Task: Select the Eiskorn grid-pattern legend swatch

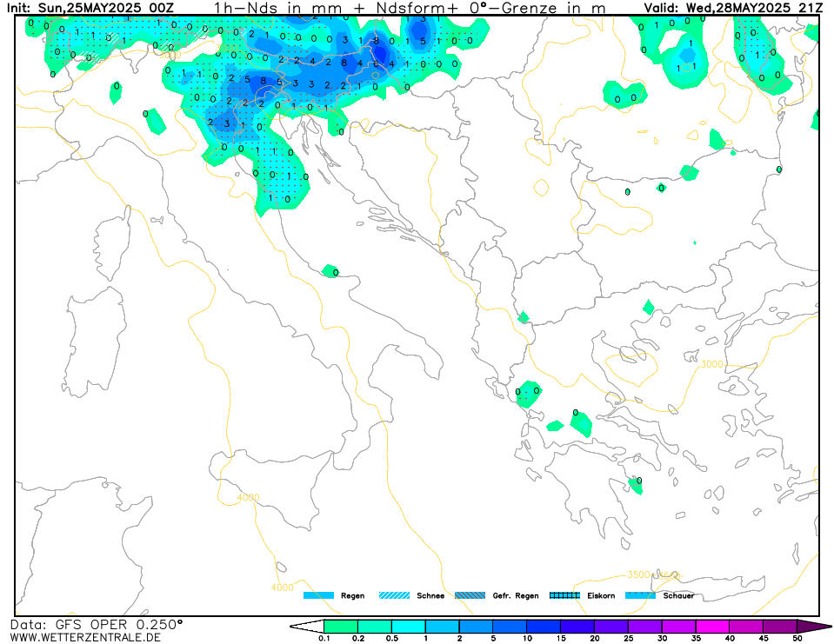Action: tap(564, 595)
